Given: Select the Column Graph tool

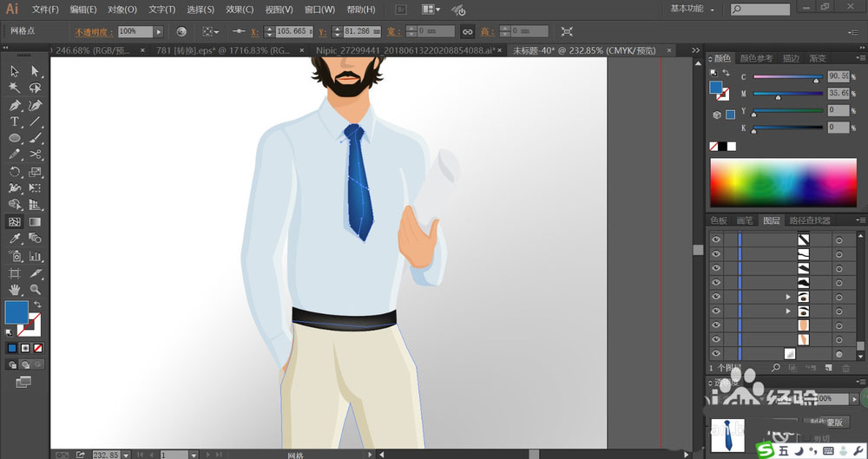Looking at the screenshot, I should click(36, 256).
